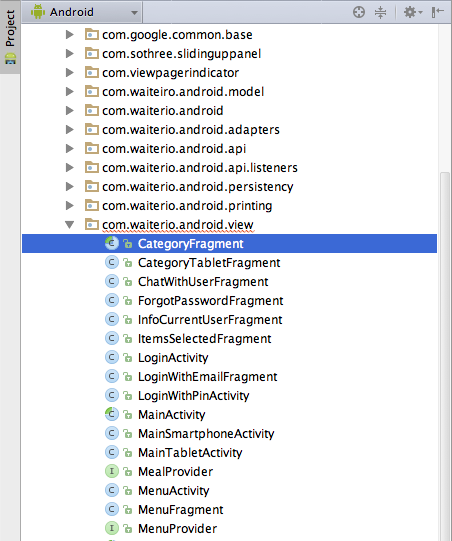452x541 pixels.
Task: Expand the com.waiteiro.android.model package
Action: tap(70, 91)
